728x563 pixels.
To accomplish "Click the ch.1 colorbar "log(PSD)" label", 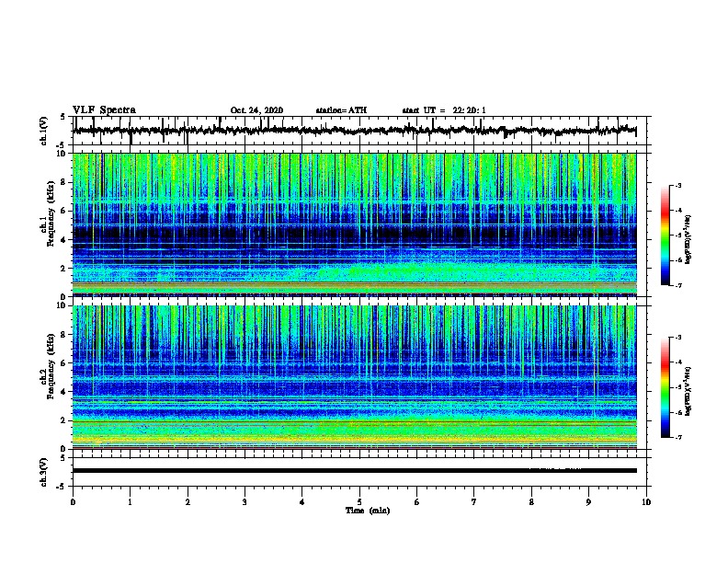I will [x=688, y=240].
